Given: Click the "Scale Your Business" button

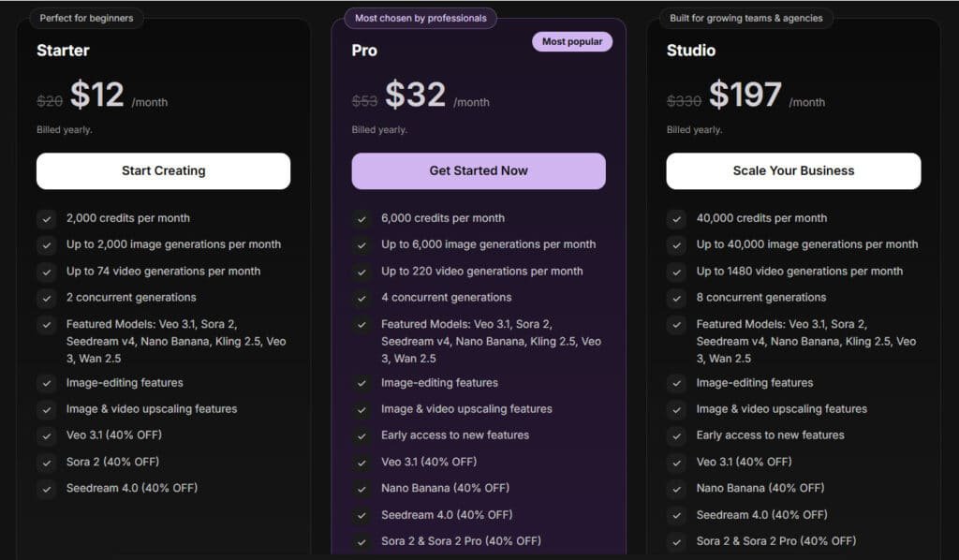Looking at the screenshot, I should coord(793,170).
